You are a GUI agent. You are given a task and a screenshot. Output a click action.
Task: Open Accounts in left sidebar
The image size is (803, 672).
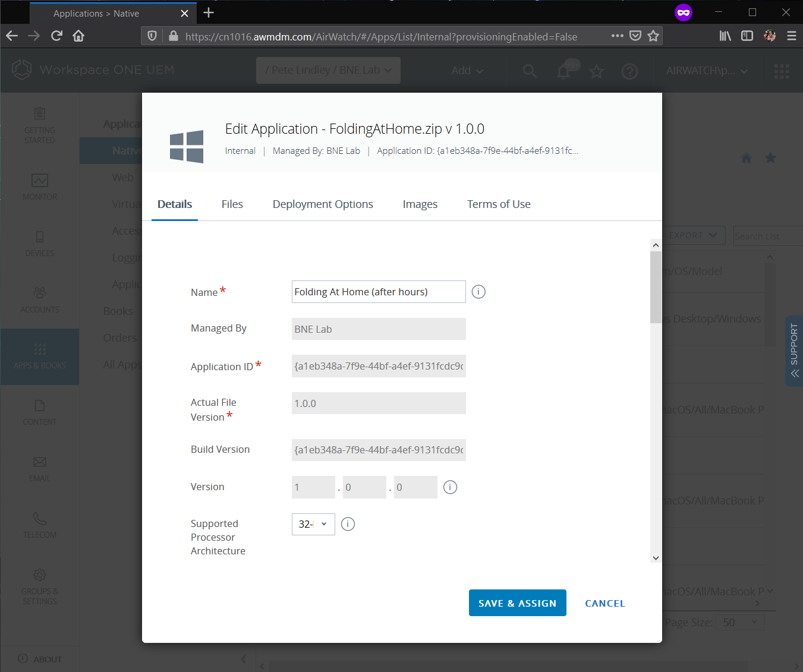(x=40, y=300)
